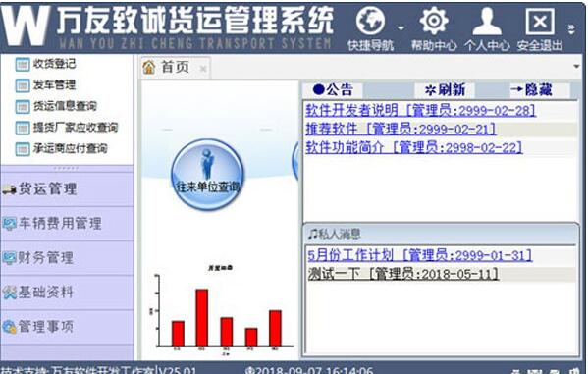Click the 隐藏 button
This screenshot has width=588, height=374.
[531, 90]
